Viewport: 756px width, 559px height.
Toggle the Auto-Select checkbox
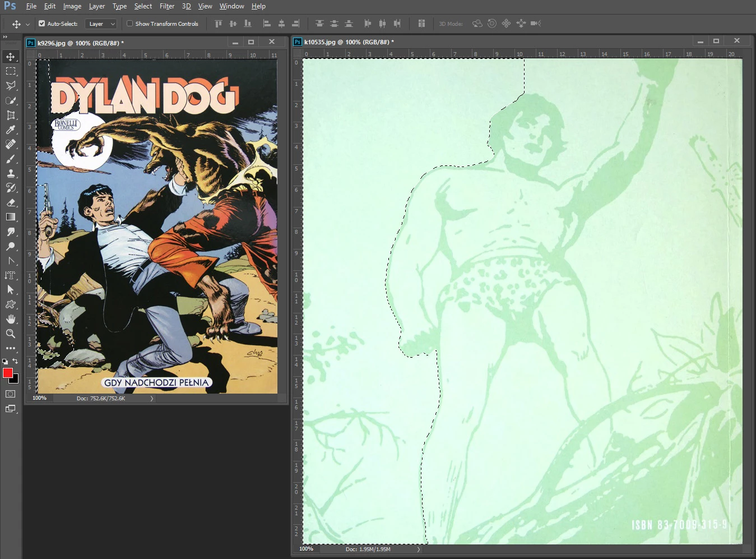pos(41,24)
